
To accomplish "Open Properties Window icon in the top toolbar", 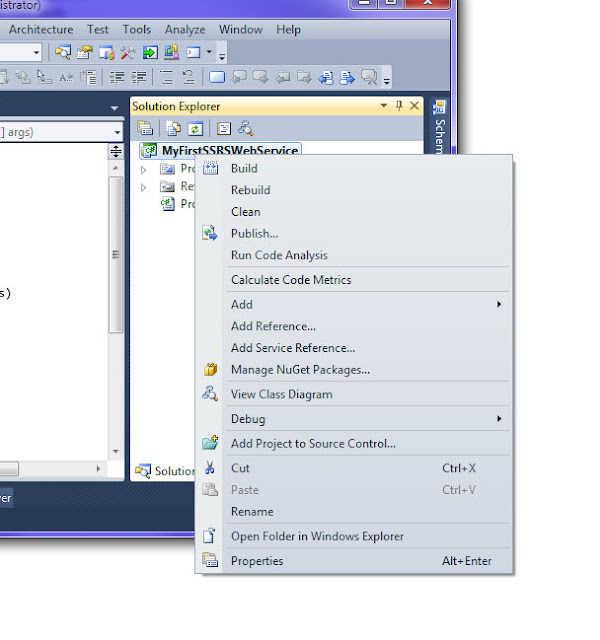I will [x=85, y=52].
